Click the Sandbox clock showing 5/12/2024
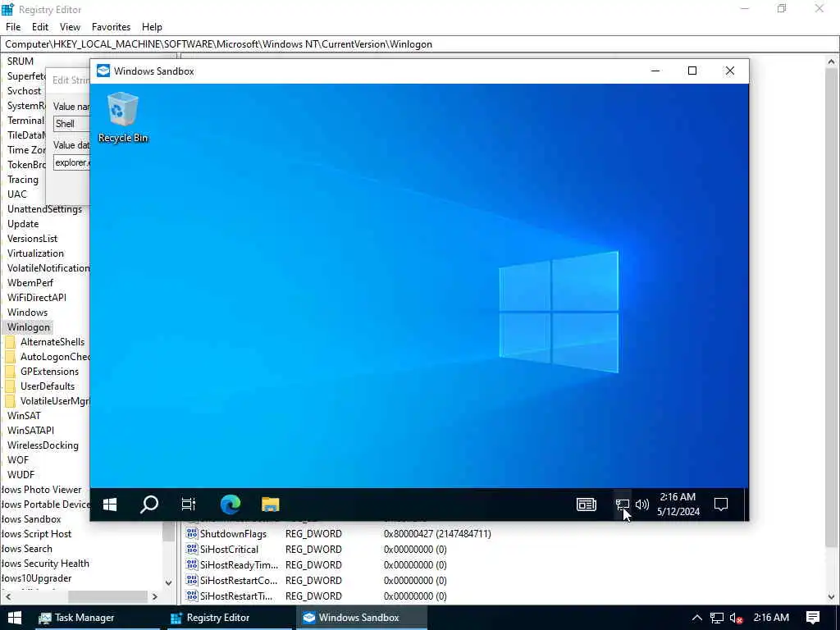The image size is (840, 630). pyautogui.click(x=678, y=504)
